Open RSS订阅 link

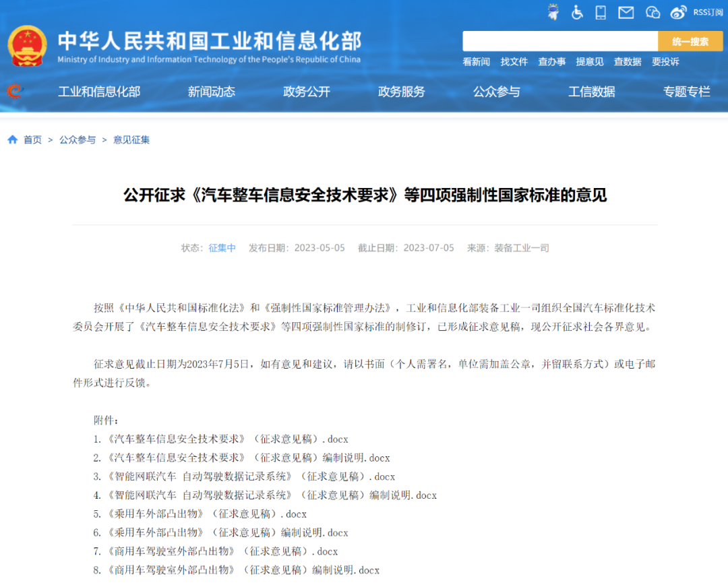pos(708,13)
